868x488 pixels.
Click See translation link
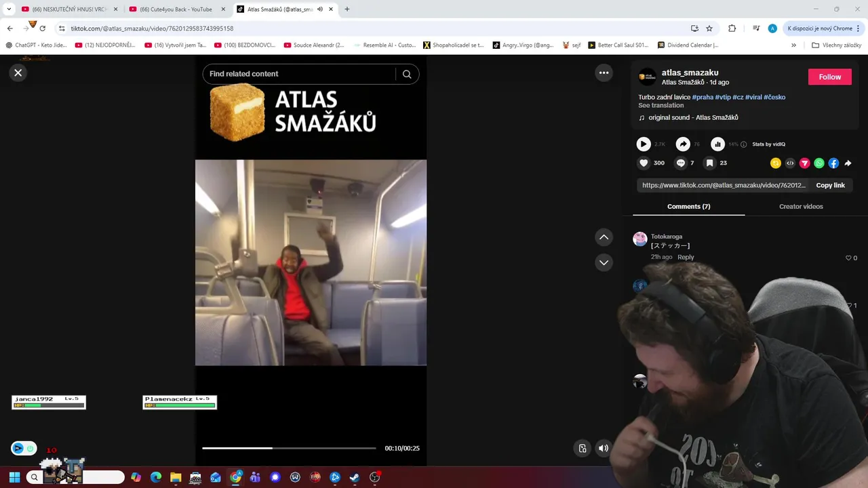(x=660, y=105)
